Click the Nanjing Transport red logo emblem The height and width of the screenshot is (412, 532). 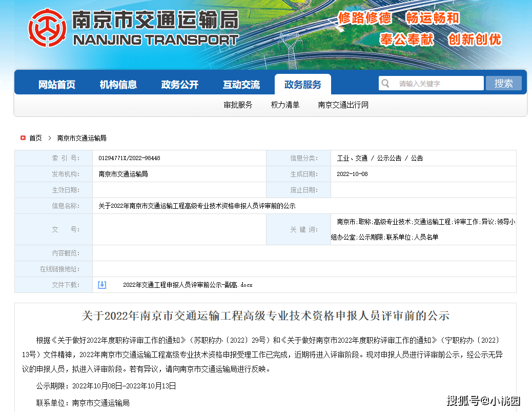47,28
